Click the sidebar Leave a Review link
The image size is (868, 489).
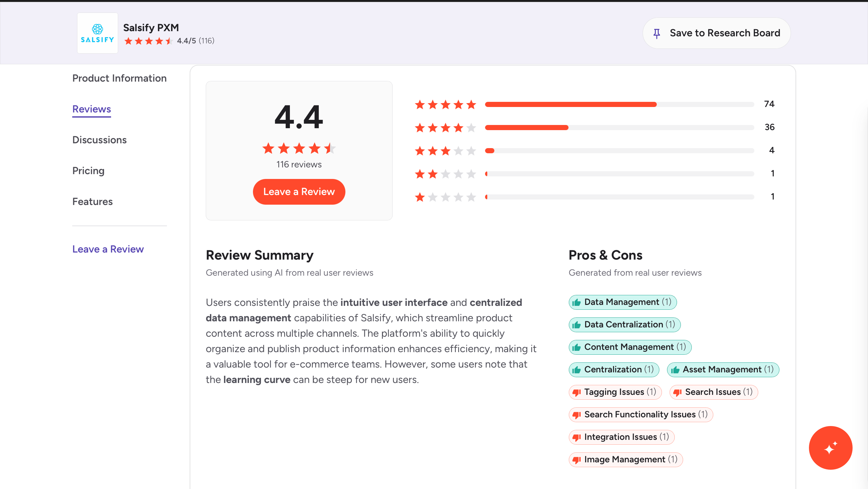108,249
